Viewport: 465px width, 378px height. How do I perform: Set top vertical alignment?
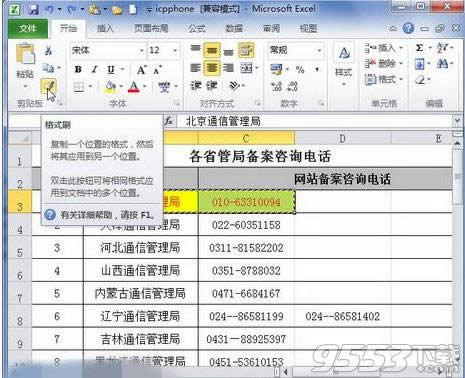coord(195,50)
